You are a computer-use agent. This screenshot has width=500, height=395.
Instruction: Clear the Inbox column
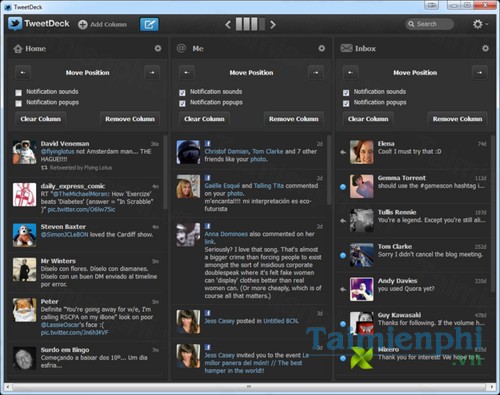tap(368, 119)
